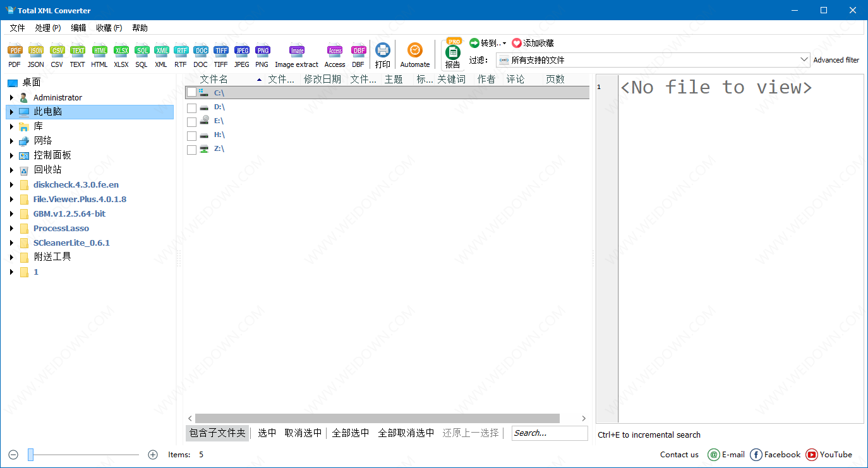Select the TIFF output icon
This screenshot has width=868, height=468.
[x=220, y=51]
